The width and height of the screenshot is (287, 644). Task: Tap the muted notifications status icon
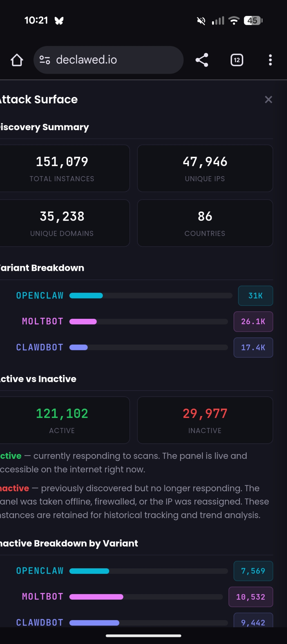201,21
